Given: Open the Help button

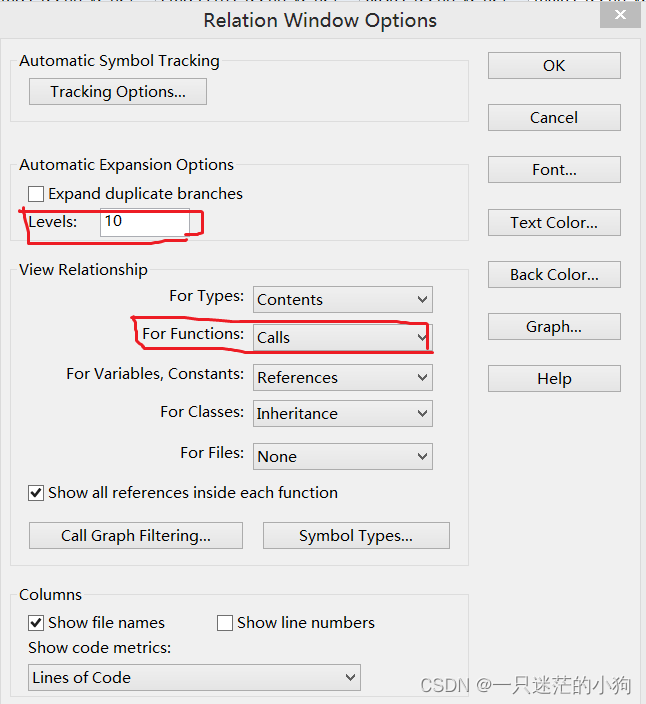Looking at the screenshot, I should (x=554, y=378).
